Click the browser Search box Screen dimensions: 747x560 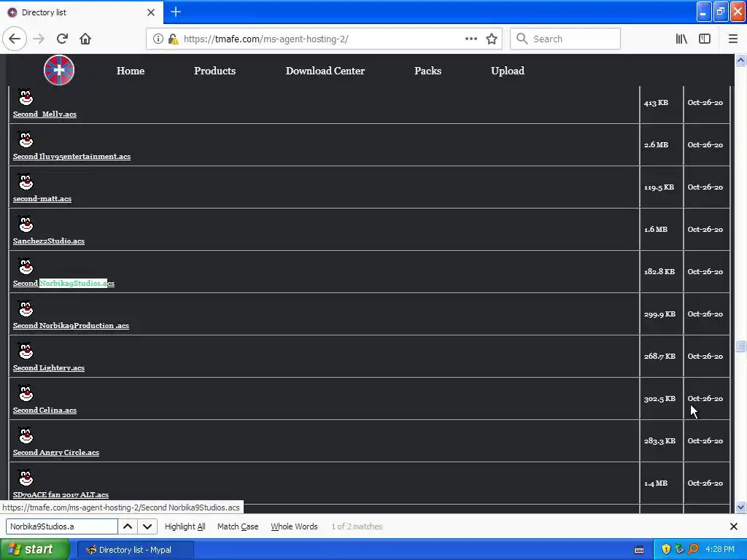point(565,39)
